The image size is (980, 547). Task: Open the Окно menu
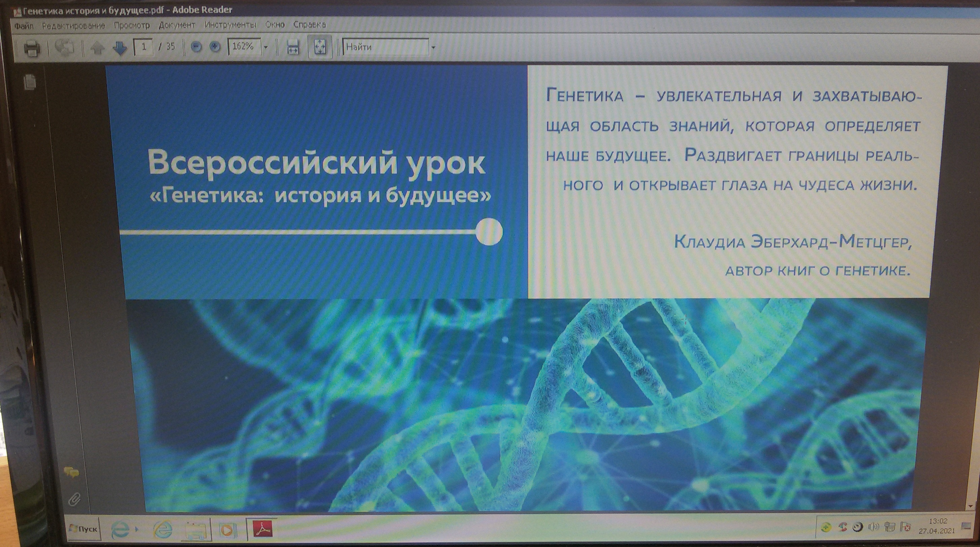pos(275,25)
